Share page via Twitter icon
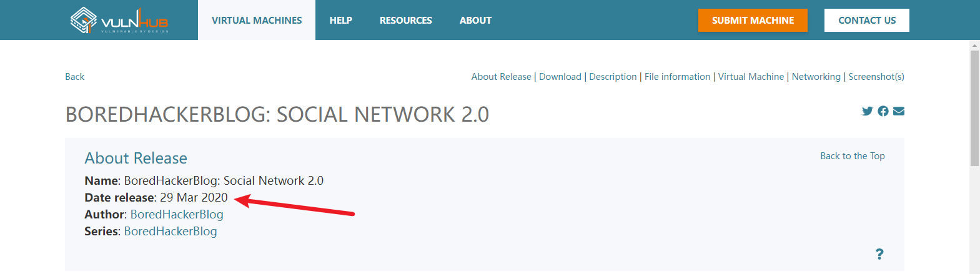 (867, 111)
